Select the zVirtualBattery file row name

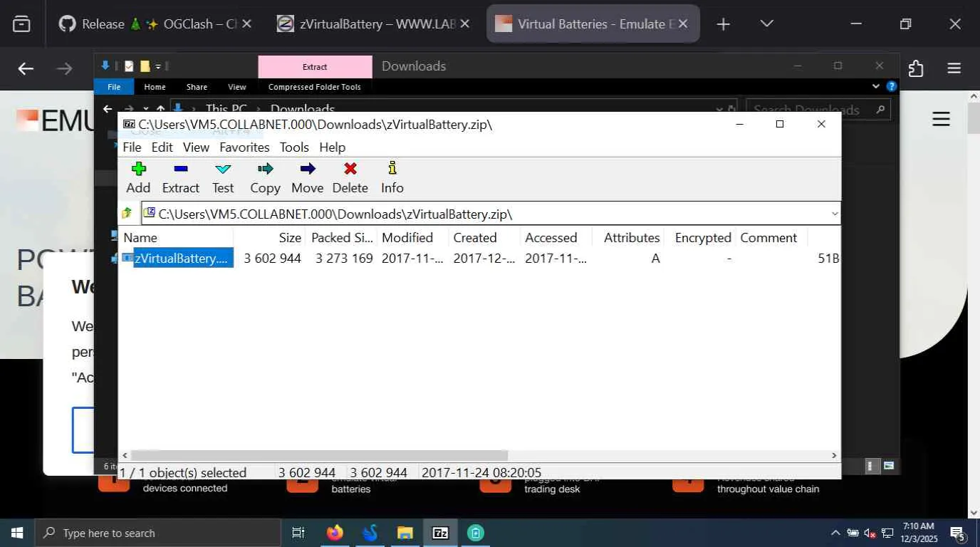pyautogui.click(x=183, y=258)
